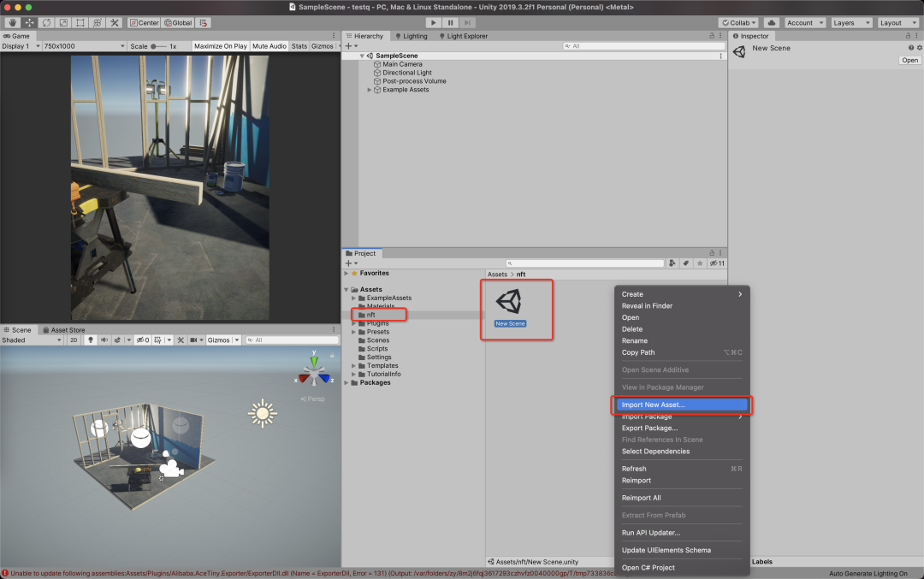Lock the Hierarchy panel

pos(711,36)
